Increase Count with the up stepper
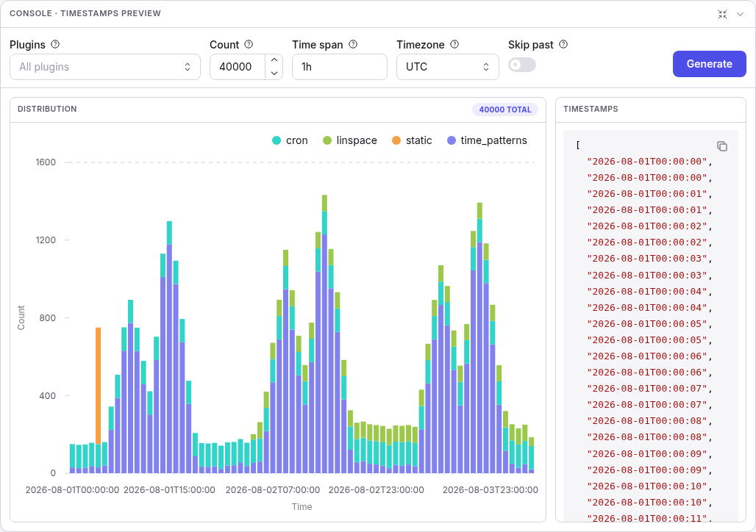Image resolution: width=756 pixels, height=532 pixels. pos(274,60)
